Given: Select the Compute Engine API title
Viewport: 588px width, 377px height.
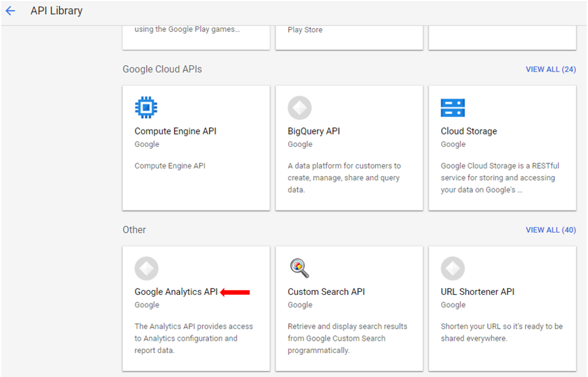Looking at the screenshot, I should tap(175, 131).
